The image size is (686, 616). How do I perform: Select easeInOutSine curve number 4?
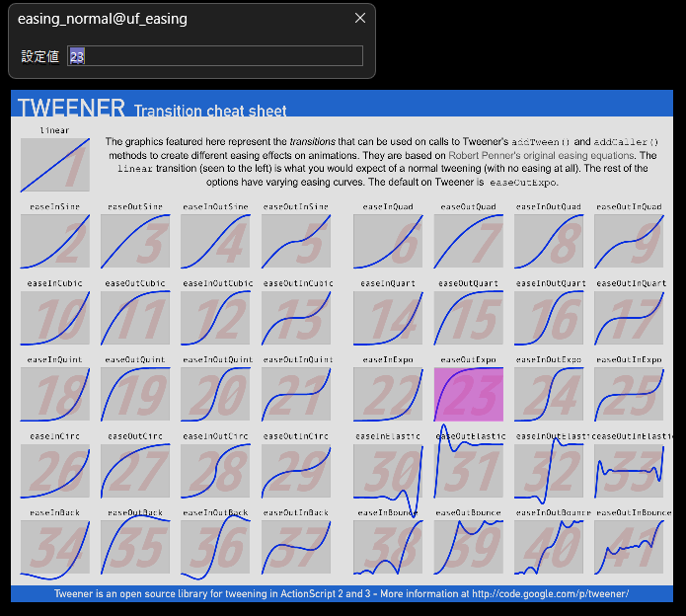point(215,241)
